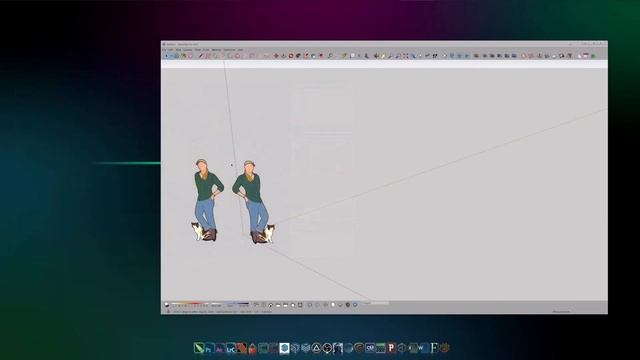This screenshot has width=640, height=360.
Task: Activate the Rotate tool red circle icon
Action: [x=291, y=56]
